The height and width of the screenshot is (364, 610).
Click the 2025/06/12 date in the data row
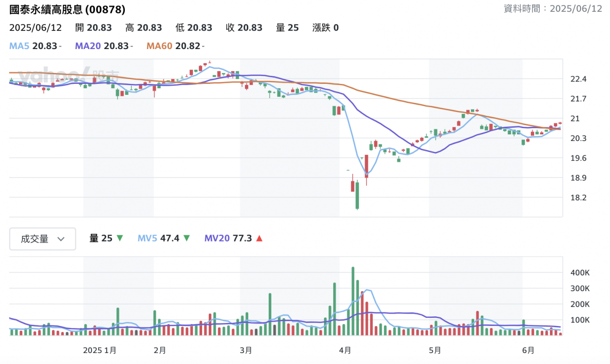click(x=36, y=28)
